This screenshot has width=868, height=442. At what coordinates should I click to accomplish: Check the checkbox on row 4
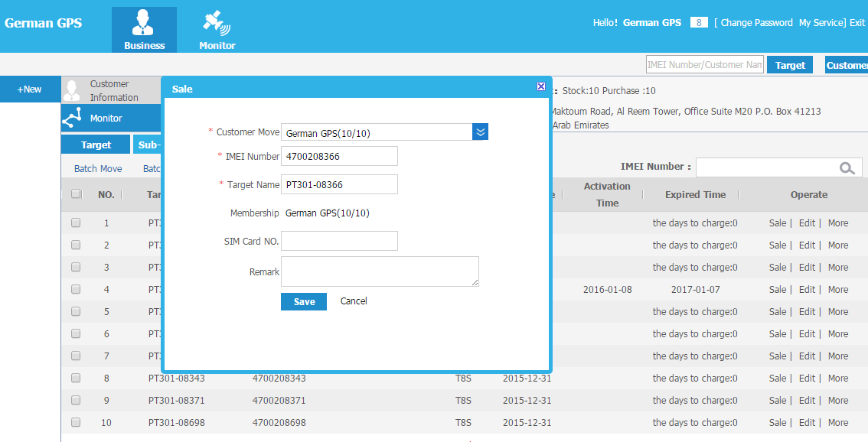coord(76,289)
